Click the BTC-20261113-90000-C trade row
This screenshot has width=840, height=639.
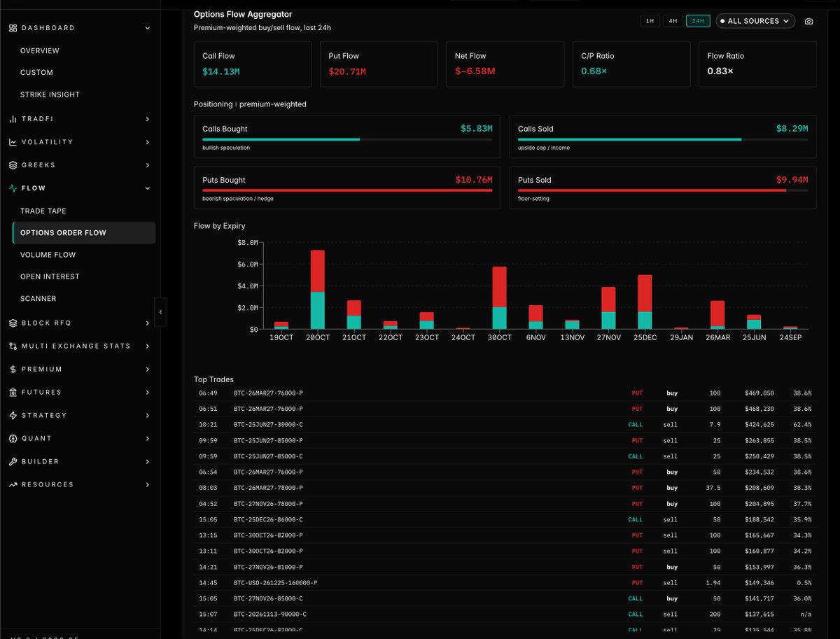[x=505, y=615]
